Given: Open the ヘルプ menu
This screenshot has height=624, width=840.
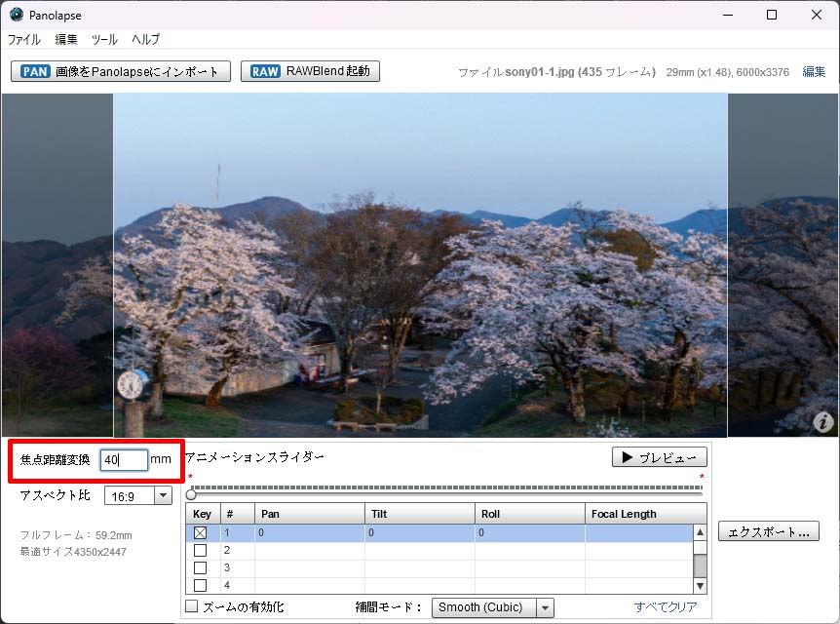Looking at the screenshot, I should click(146, 40).
